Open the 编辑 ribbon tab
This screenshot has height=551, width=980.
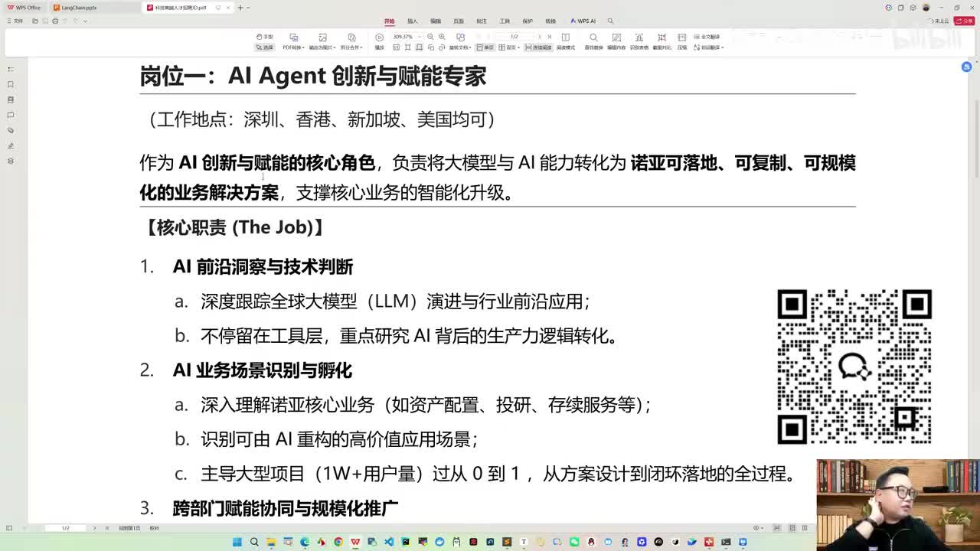(x=436, y=21)
